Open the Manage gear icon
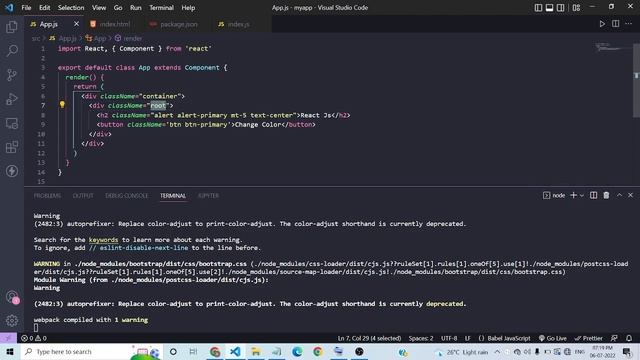The height and width of the screenshot is (360, 640). pos(12,321)
